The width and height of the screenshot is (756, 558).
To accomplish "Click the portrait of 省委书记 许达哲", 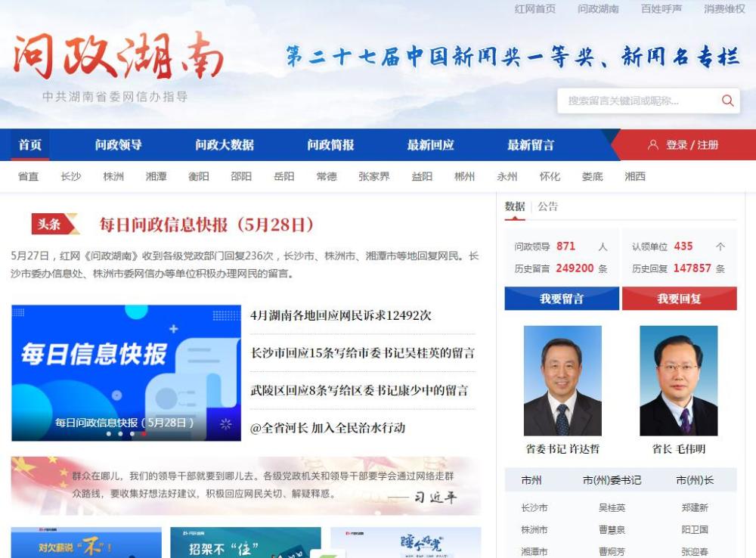I will 562,380.
